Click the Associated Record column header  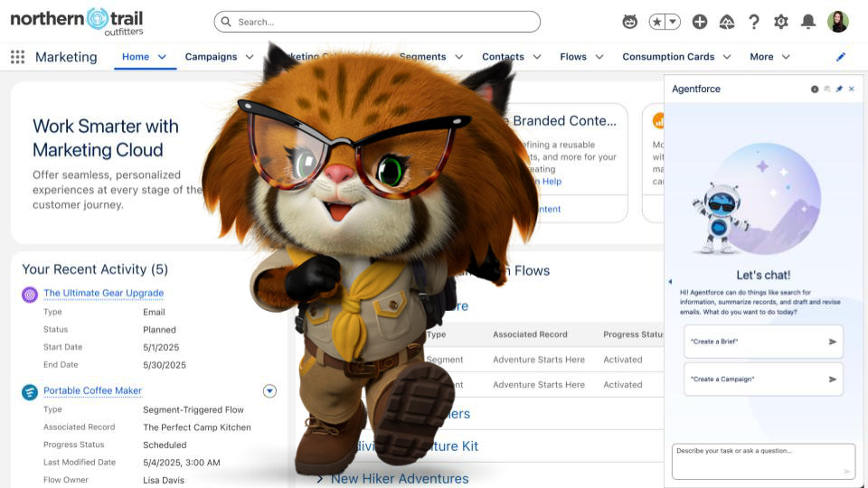tap(530, 334)
